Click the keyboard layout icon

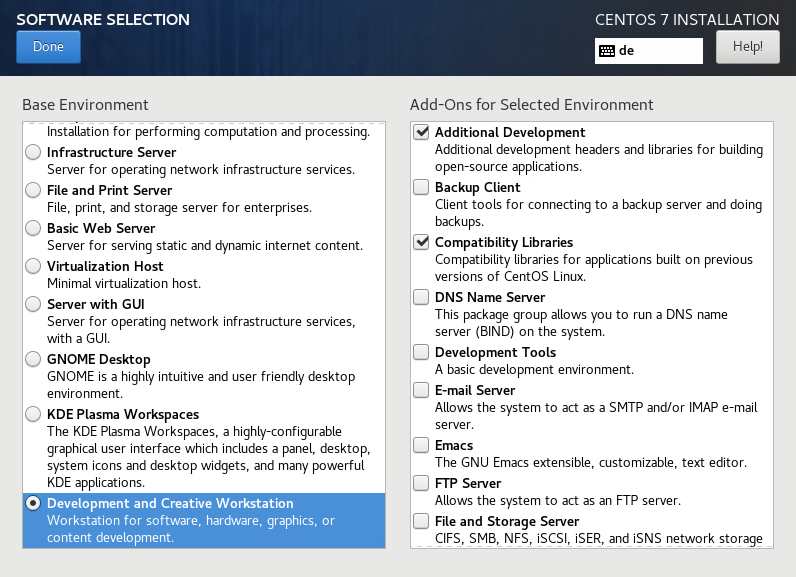[x=606, y=50]
